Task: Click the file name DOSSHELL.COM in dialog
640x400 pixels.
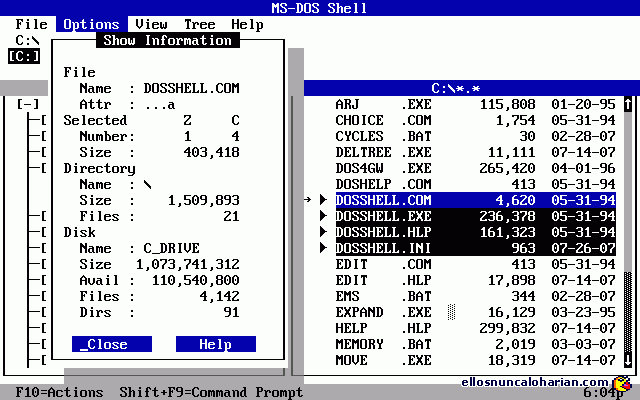Action: 191,88
